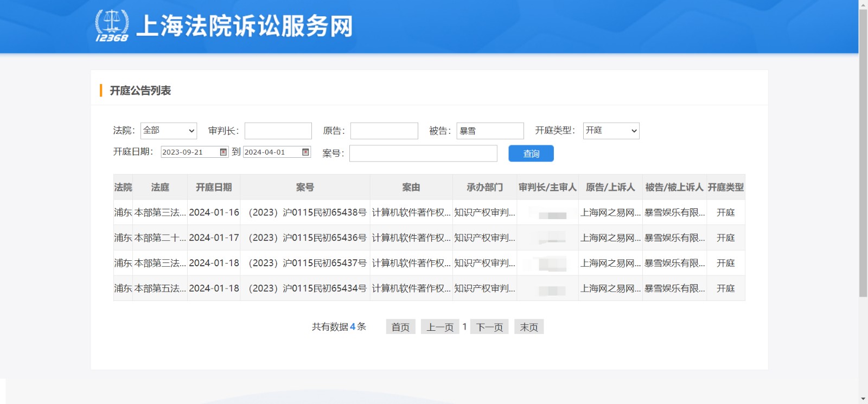Go to 首页 first page
The image size is (868, 404).
click(400, 327)
